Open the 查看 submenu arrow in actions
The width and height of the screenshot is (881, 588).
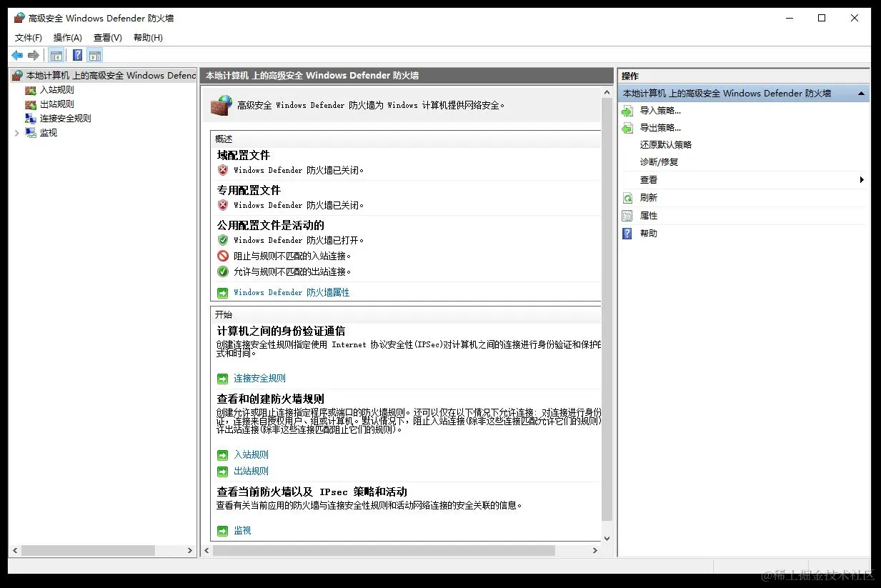(862, 180)
